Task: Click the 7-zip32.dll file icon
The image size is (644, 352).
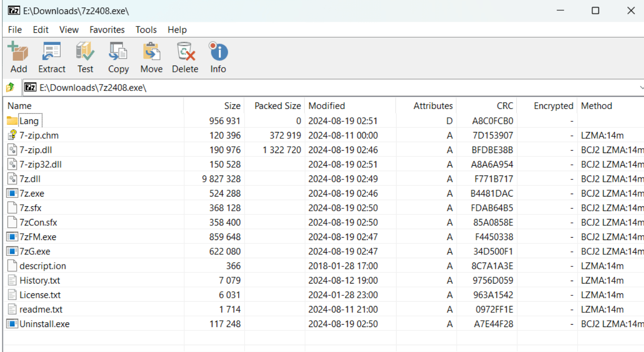Action: [13, 164]
